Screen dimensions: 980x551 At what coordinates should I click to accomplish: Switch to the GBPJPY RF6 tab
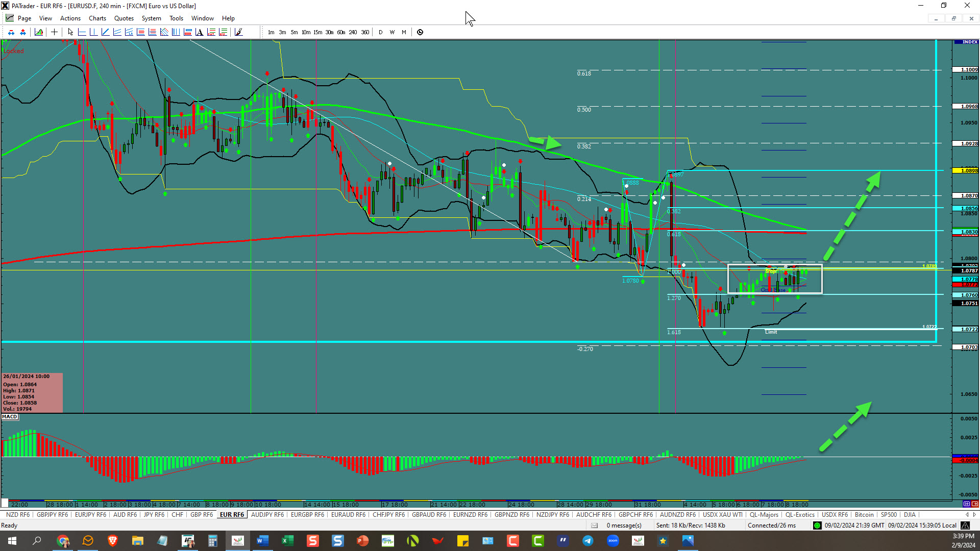pos(52,515)
